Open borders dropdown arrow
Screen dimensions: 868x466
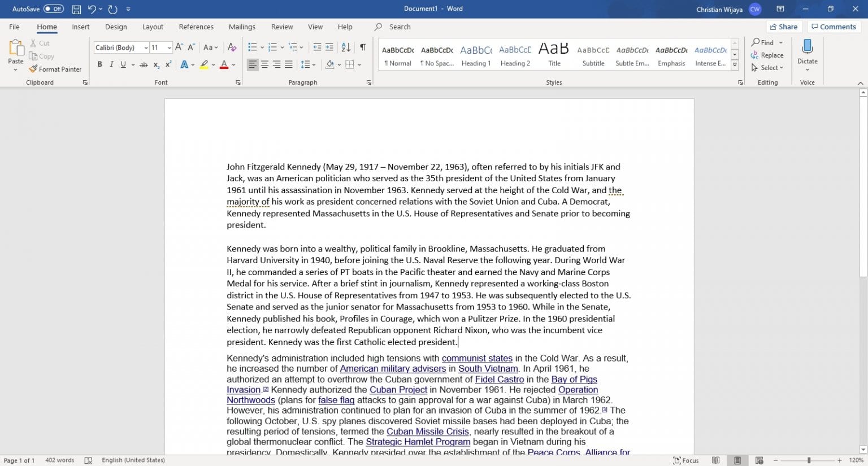[359, 65]
